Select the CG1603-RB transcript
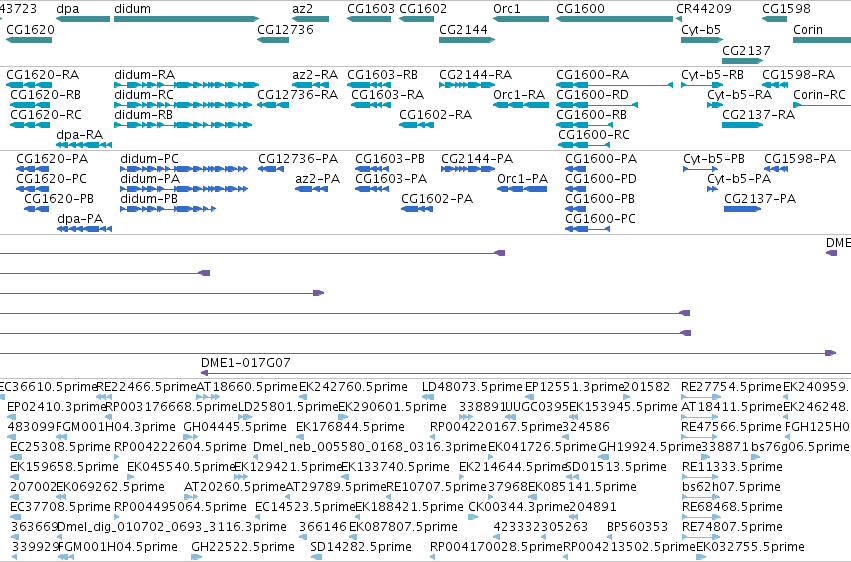Image resolution: width=851 pixels, height=562 pixels. pyautogui.click(x=369, y=85)
